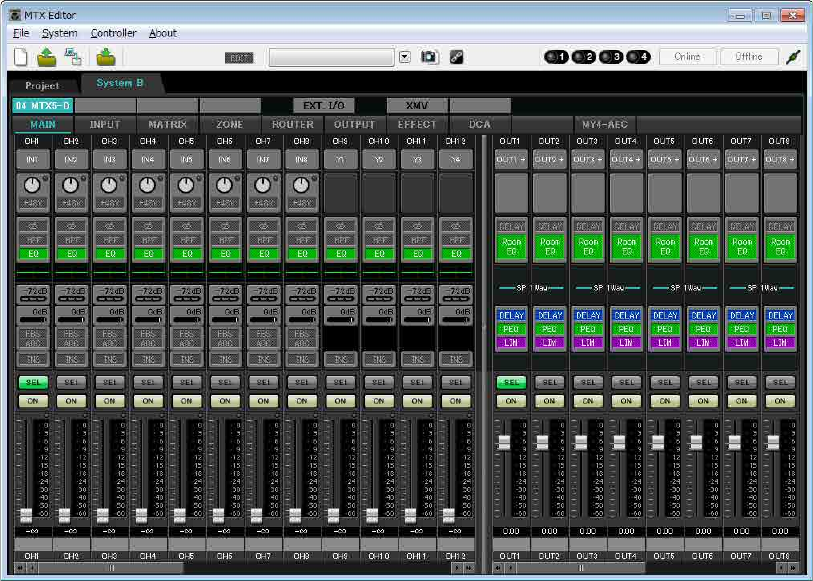Open the INS block on CH9
This screenshot has width=813, height=581.
tap(341, 359)
